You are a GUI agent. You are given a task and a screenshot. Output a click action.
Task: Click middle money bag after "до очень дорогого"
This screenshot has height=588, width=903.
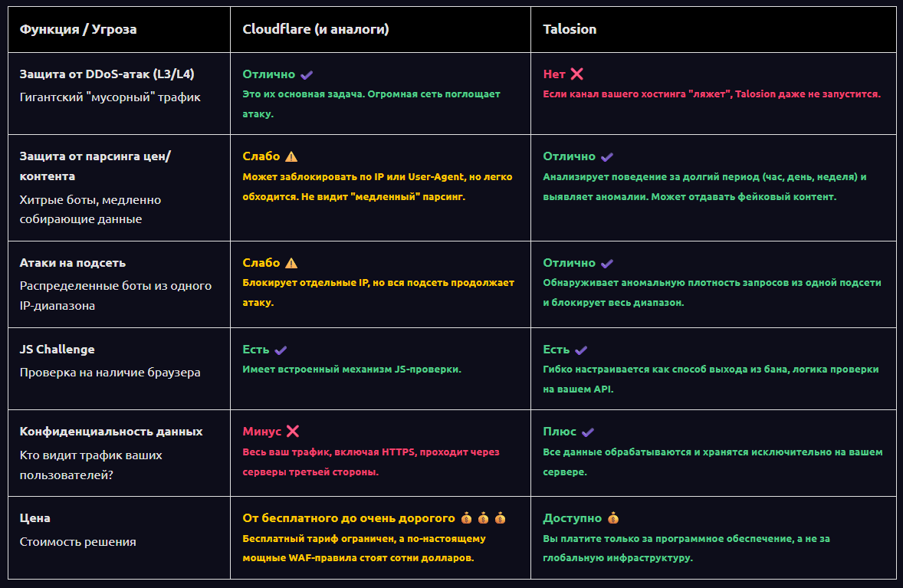click(x=483, y=518)
